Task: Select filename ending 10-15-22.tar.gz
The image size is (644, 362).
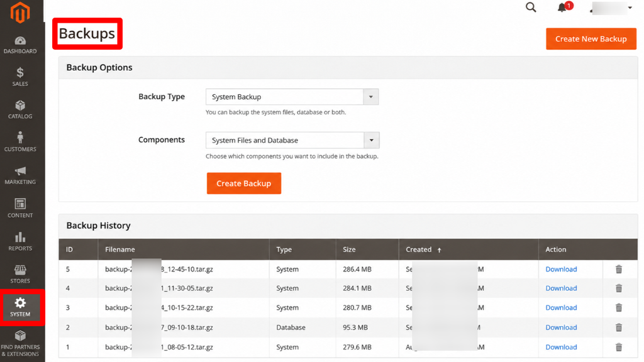Action: [x=159, y=307]
